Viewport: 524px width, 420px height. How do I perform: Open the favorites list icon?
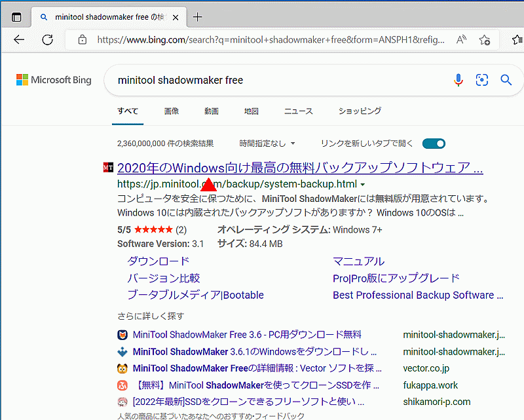(517, 40)
